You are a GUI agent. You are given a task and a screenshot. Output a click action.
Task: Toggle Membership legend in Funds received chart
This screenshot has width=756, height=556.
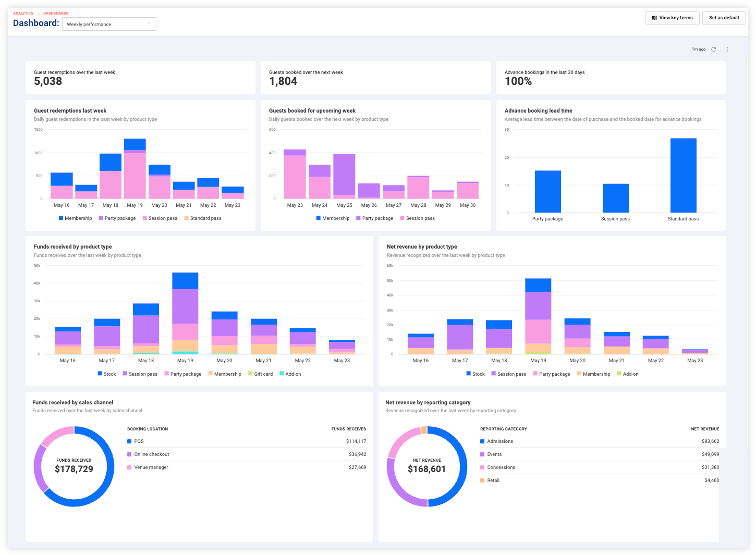[x=225, y=374]
